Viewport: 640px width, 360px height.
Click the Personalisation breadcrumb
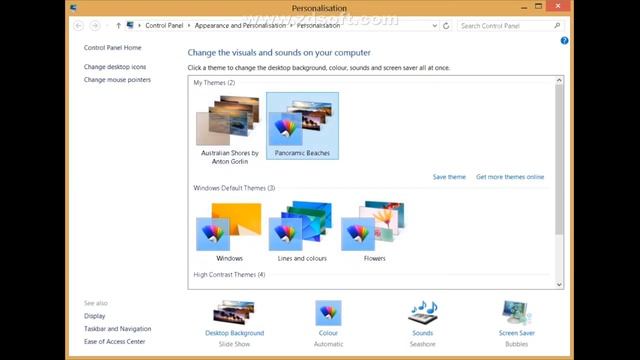[318, 26]
